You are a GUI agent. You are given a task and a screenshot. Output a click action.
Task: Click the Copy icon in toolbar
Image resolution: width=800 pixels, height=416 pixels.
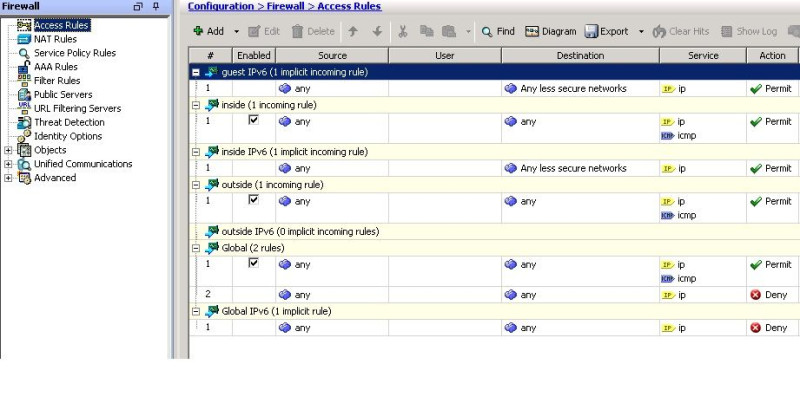pyautogui.click(x=427, y=31)
